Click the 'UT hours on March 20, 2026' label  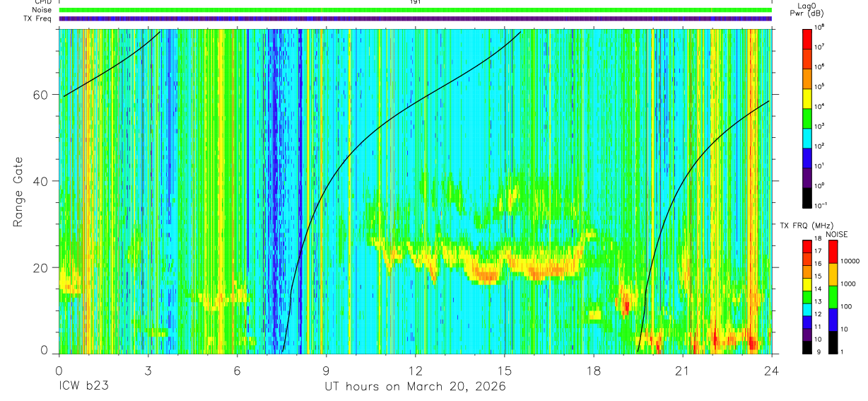coord(416,386)
